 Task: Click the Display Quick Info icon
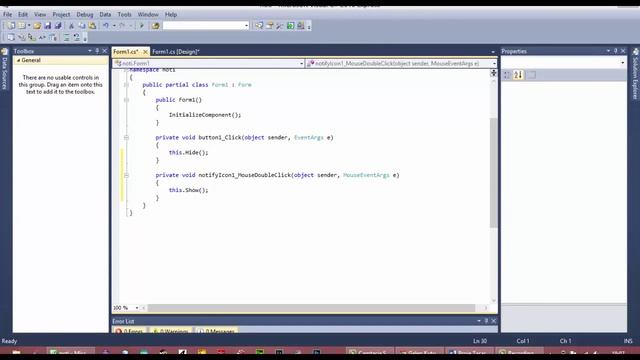[32, 38]
